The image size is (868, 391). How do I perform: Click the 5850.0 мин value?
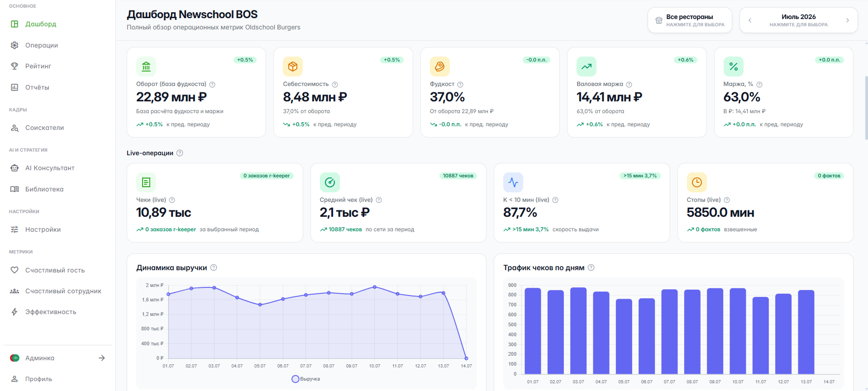click(720, 212)
